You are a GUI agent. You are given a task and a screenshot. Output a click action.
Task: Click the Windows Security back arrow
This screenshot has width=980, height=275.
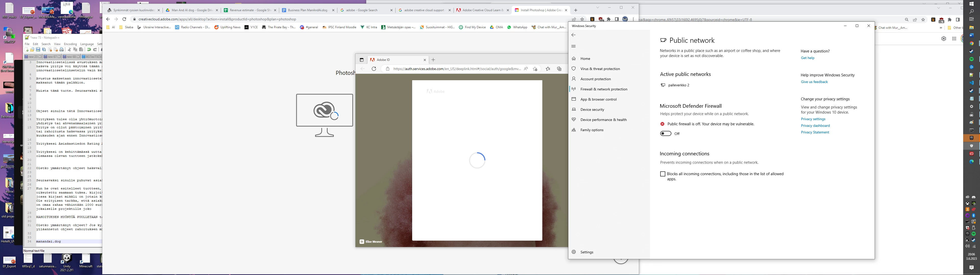573,35
